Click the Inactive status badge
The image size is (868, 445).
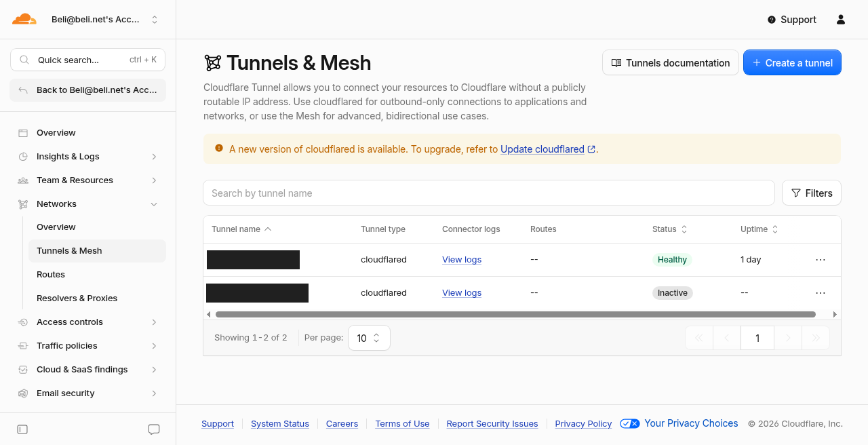point(673,293)
